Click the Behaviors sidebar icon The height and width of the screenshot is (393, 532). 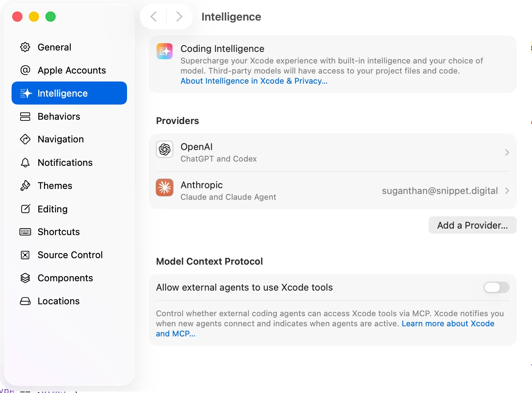pos(25,116)
